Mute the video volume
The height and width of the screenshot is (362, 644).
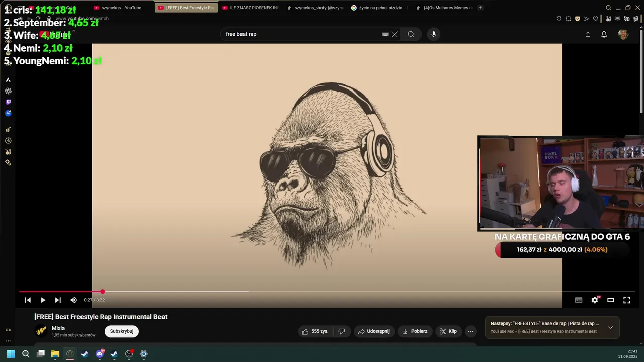(73, 300)
